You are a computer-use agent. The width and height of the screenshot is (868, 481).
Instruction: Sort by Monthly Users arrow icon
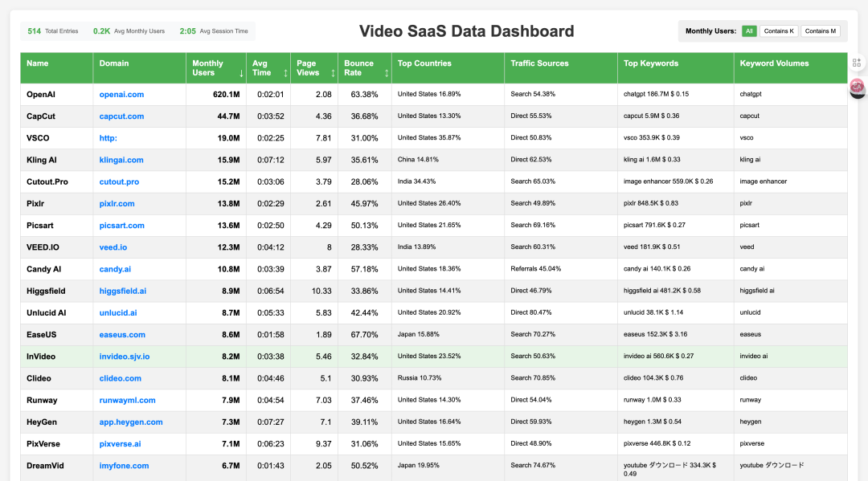click(x=241, y=73)
